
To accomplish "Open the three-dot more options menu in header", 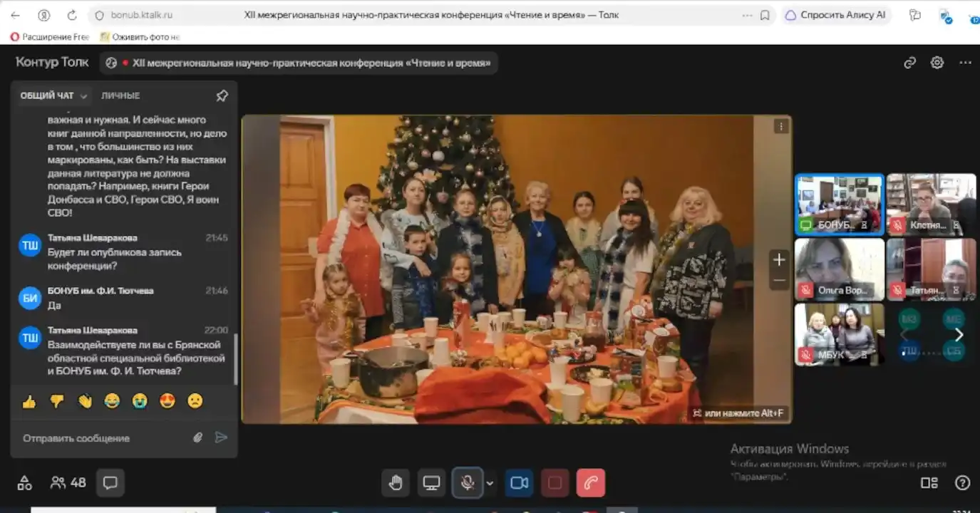I will pos(965,63).
